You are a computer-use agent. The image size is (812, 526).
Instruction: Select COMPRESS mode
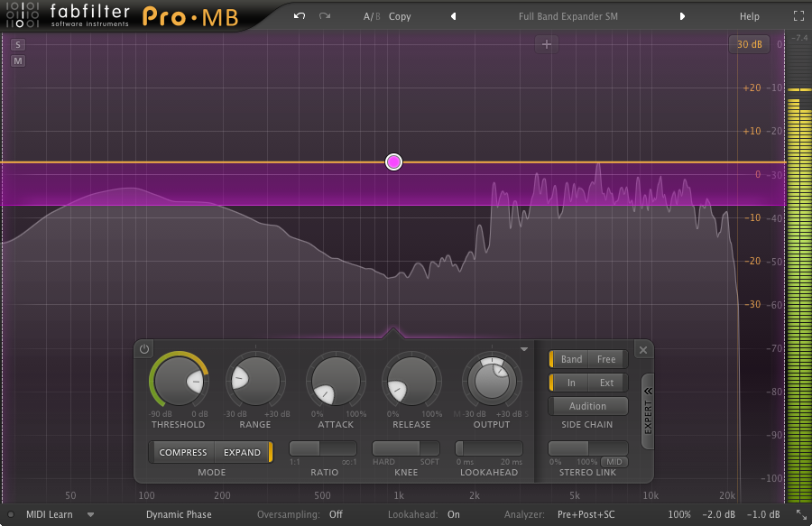183,453
